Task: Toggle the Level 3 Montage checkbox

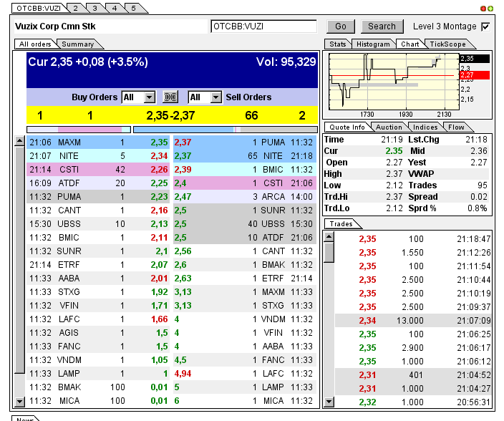Action: [x=485, y=26]
